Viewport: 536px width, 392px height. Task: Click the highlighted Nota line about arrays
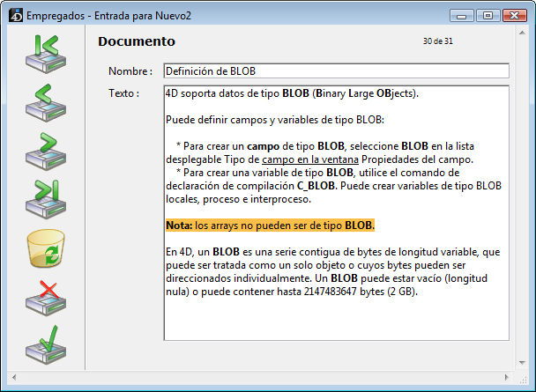(270, 225)
